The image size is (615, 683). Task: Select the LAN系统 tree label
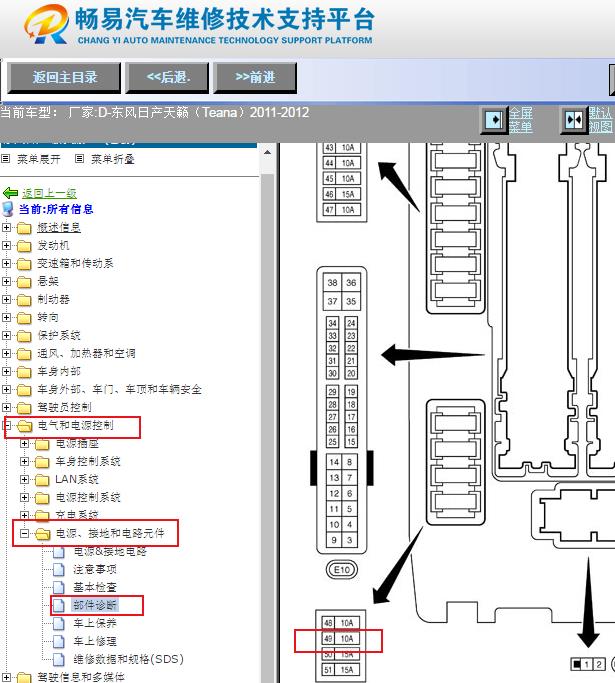[77, 479]
